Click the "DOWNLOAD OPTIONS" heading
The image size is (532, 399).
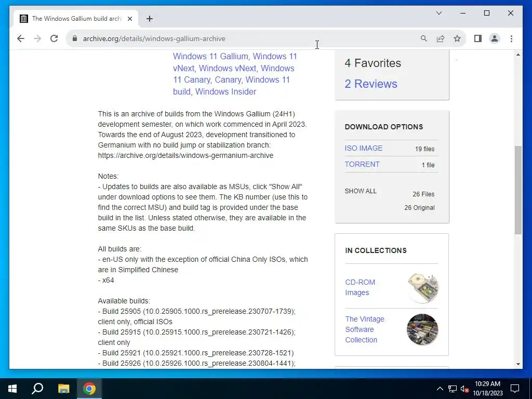(x=384, y=127)
